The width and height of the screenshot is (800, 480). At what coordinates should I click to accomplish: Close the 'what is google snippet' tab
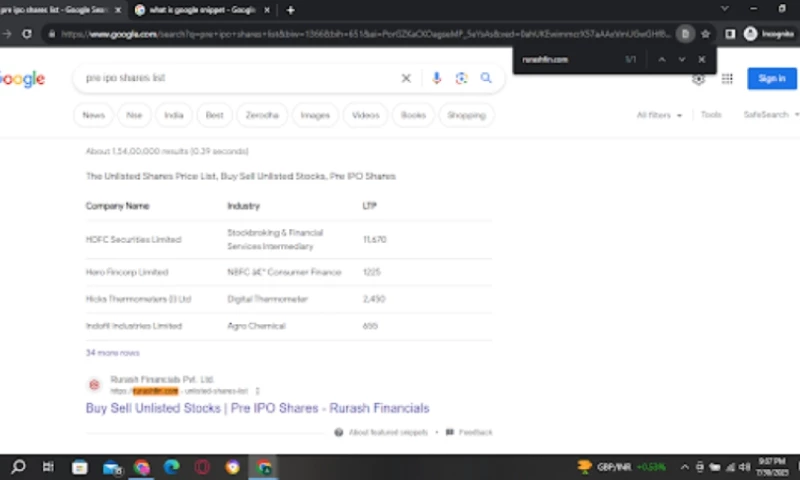[266, 10]
